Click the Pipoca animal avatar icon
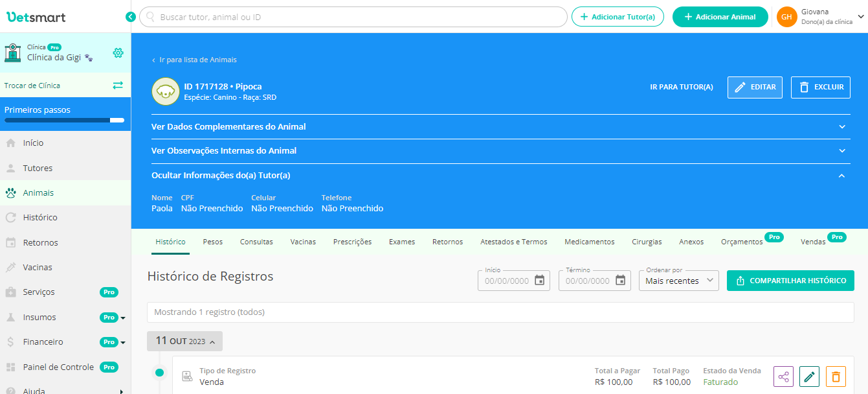Image resolution: width=868 pixels, height=394 pixels. 165,91
